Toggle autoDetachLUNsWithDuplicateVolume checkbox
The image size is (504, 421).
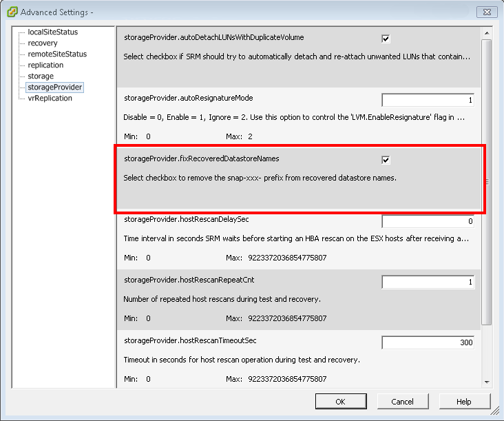point(386,39)
